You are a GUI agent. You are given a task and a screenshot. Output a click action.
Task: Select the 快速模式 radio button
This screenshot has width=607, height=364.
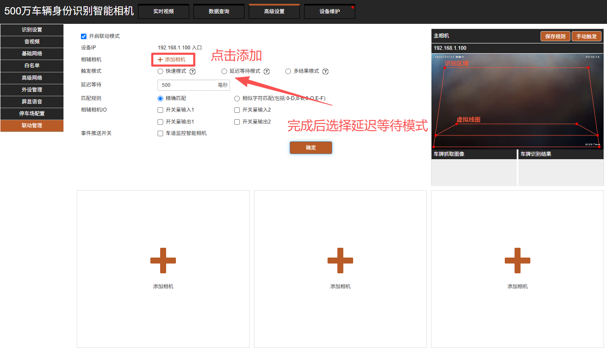[x=160, y=71]
